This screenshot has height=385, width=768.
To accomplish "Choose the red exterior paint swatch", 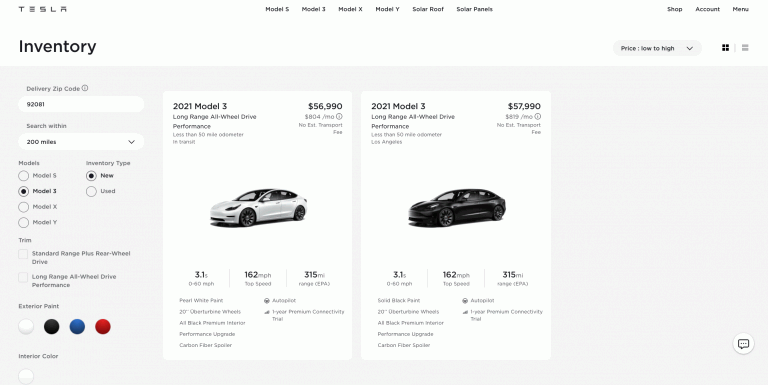I will [102, 326].
